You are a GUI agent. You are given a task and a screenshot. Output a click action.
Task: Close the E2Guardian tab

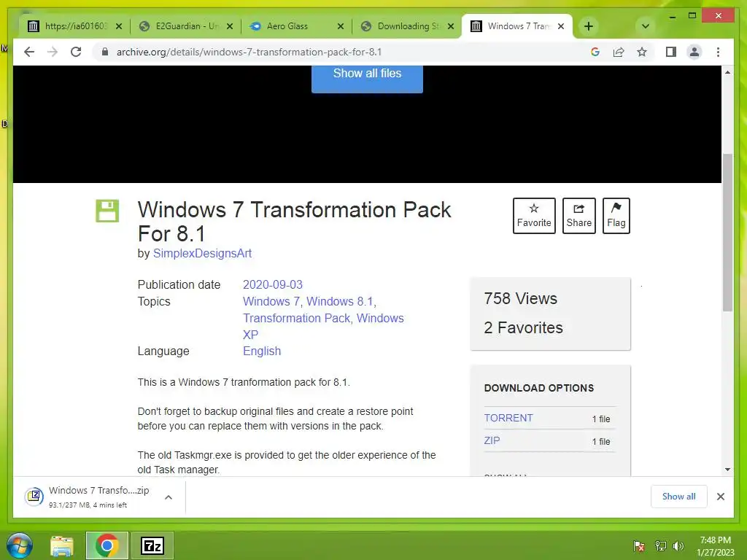point(230,26)
